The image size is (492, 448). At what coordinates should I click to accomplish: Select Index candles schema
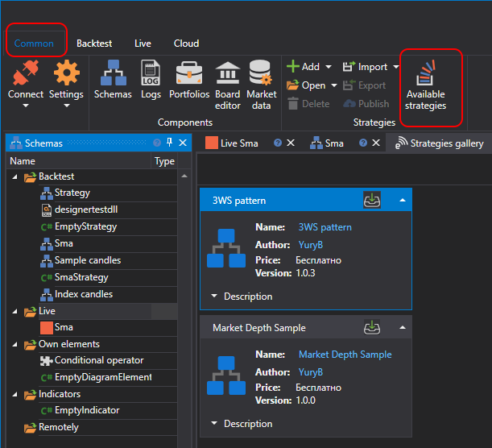tap(84, 294)
